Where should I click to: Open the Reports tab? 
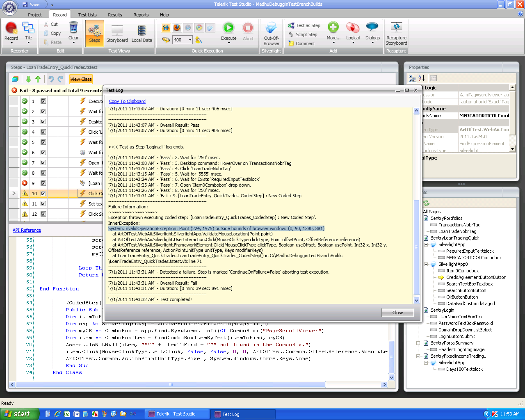pos(141,15)
